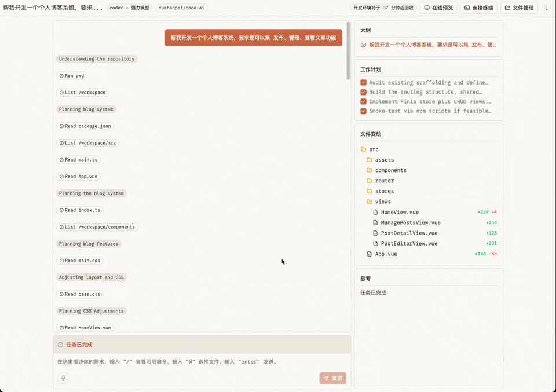Open the 'Read App.vue' step

pyautogui.click(x=78, y=177)
